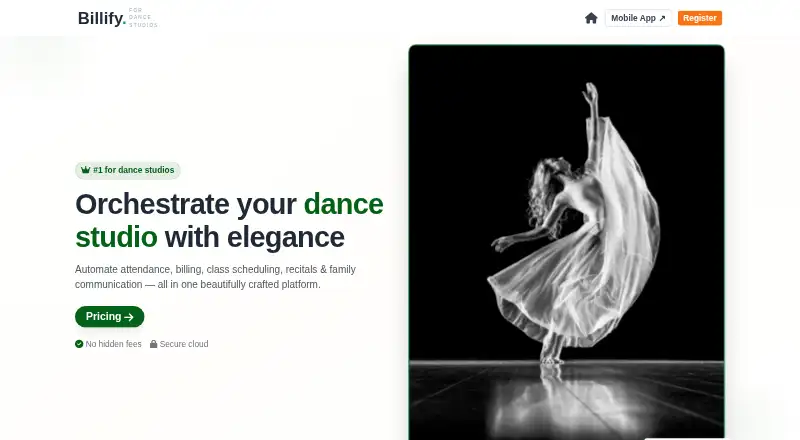Go to home via house icon
The width and height of the screenshot is (800, 440).
click(591, 18)
